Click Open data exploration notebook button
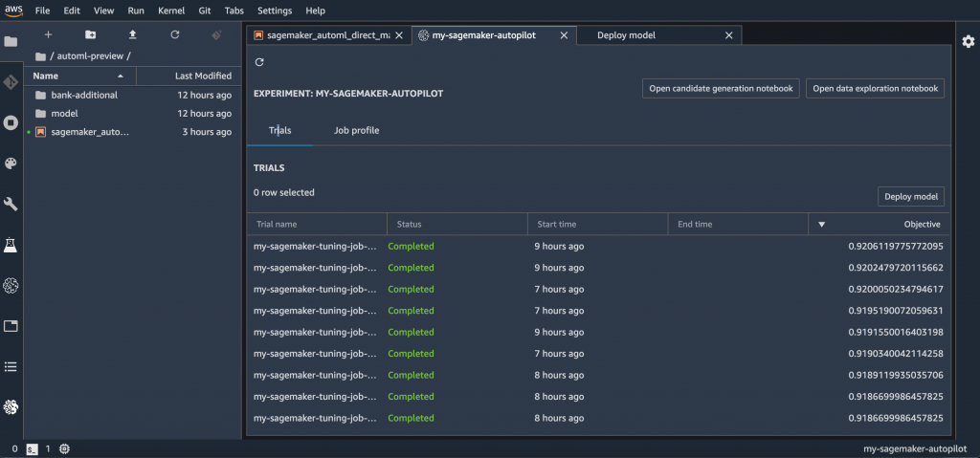980x458 pixels. coord(875,89)
